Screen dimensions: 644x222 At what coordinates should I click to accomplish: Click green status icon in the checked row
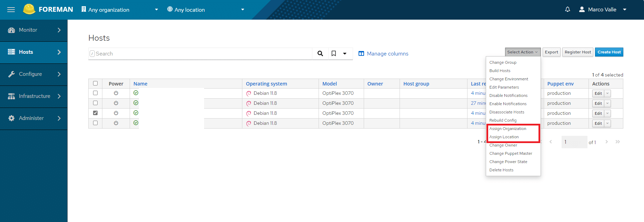(136, 113)
